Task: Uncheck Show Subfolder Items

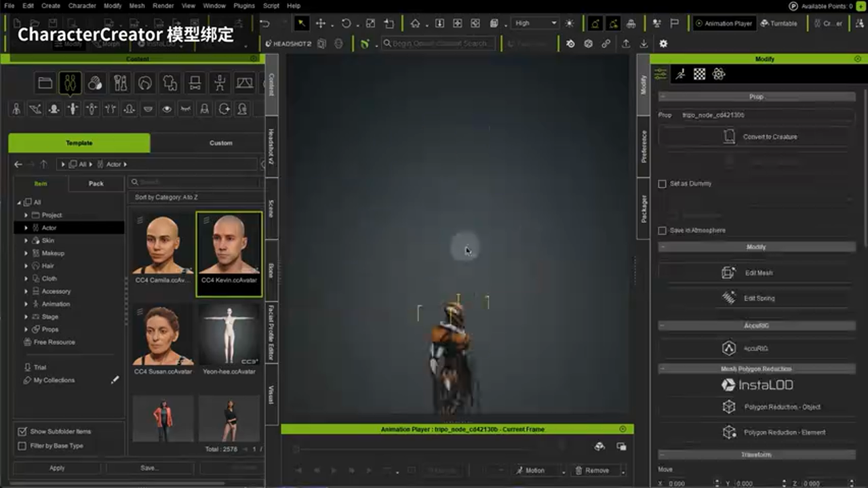Action: coord(22,431)
